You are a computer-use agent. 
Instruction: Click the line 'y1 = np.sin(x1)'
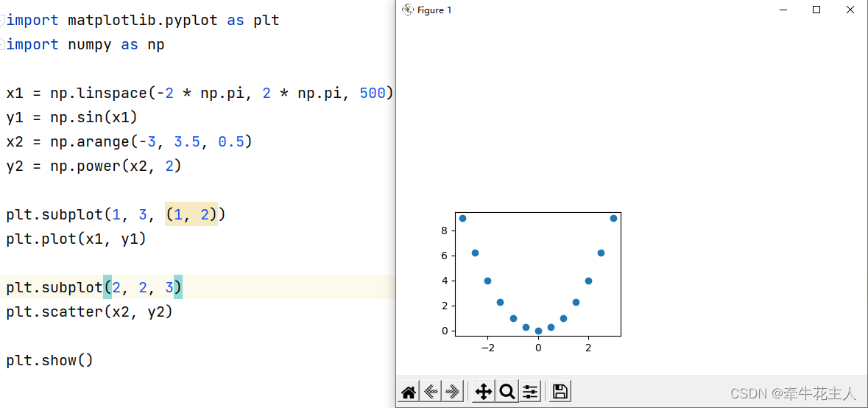point(72,117)
